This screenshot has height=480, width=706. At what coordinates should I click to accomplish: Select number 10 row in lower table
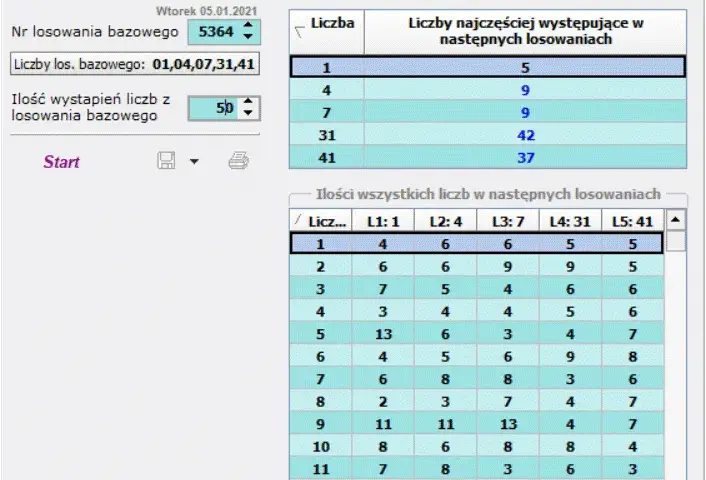pyautogui.click(x=477, y=446)
